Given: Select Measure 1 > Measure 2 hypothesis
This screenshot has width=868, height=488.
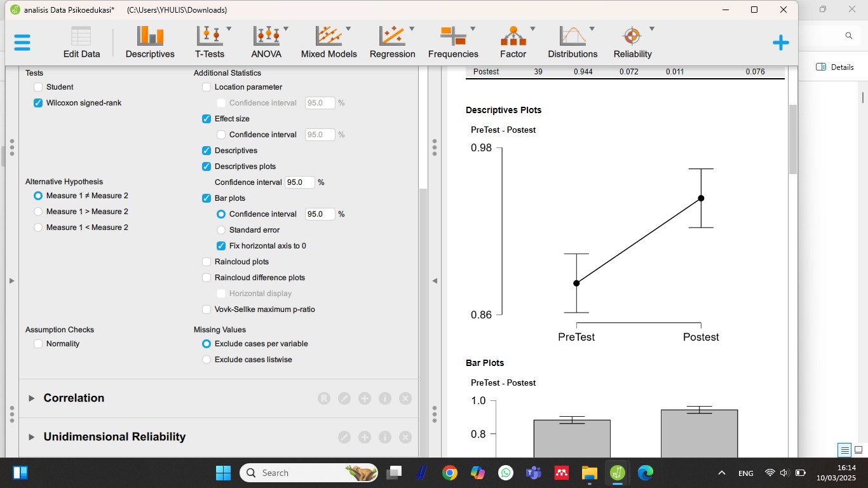Looking at the screenshot, I should pyautogui.click(x=39, y=212).
